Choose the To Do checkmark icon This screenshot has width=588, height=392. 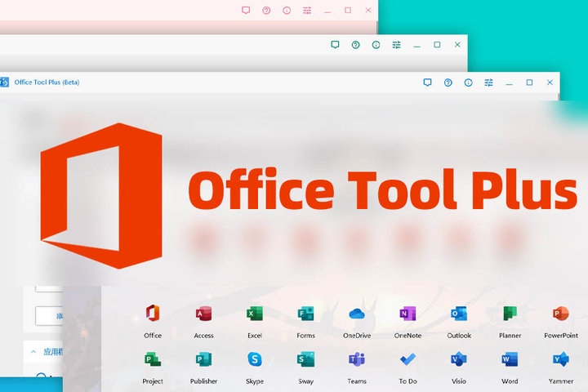[x=408, y=359]
